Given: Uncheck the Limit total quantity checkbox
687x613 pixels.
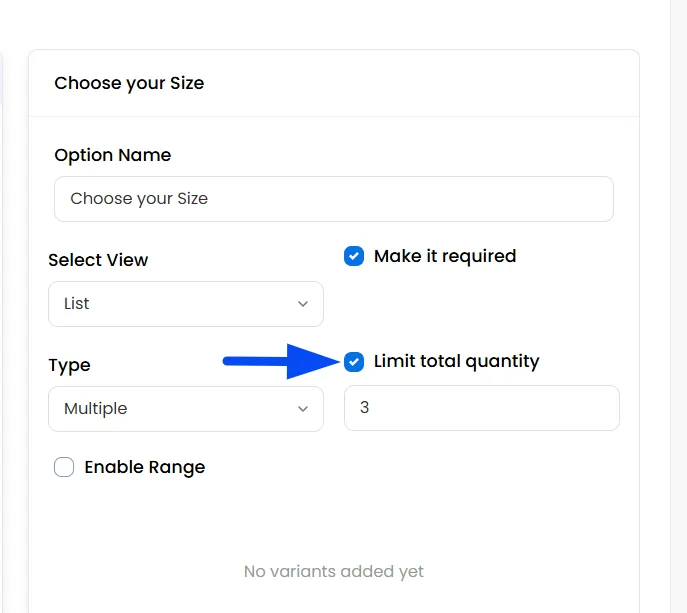Looking at the screenshot, I should click(x=354, y=361).
